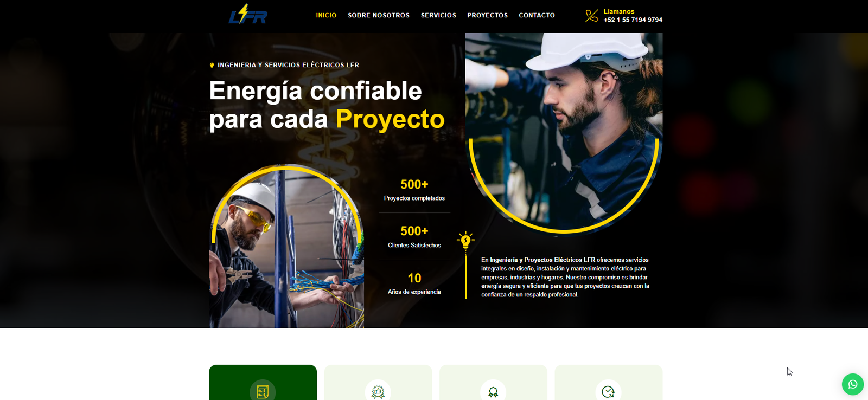Click the LFR lightning logo
The width and height of the screenshot is (868, 400).
[x=248, y=15]
